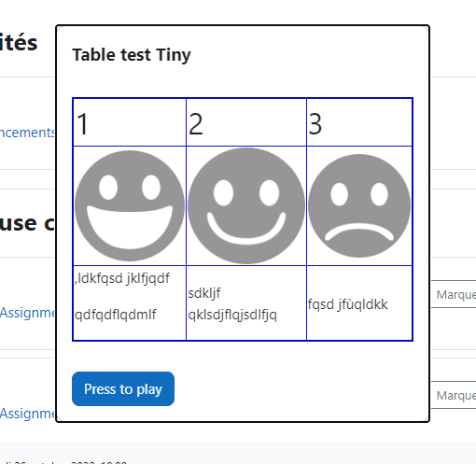The width and height of the screenshot is (476, 464).
Task: Select the table cell containing number 2
Action: click(x=246, y=122)
